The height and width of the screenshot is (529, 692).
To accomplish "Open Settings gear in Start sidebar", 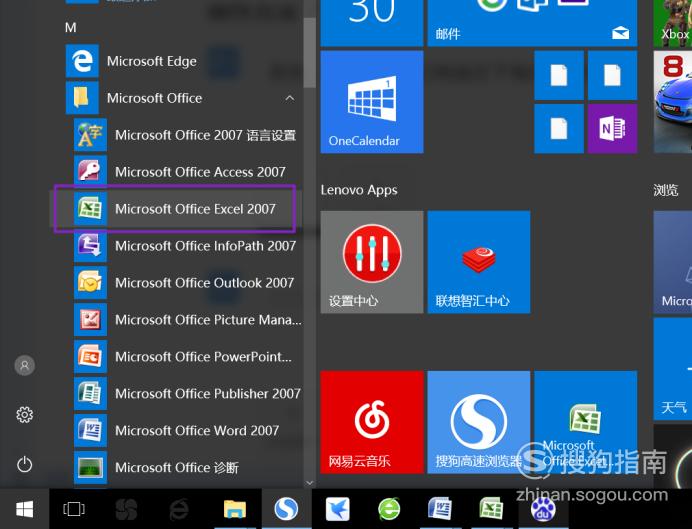I will [x=25, y=415].
